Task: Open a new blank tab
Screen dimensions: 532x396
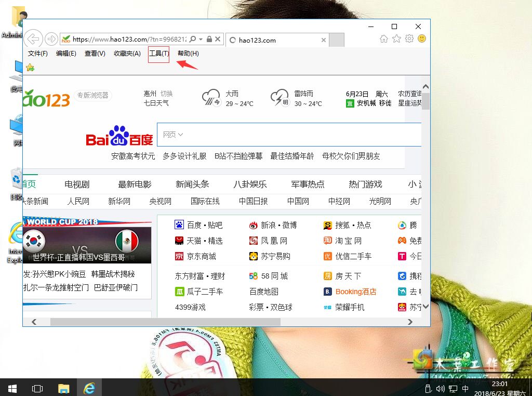Action: point(337,40)
